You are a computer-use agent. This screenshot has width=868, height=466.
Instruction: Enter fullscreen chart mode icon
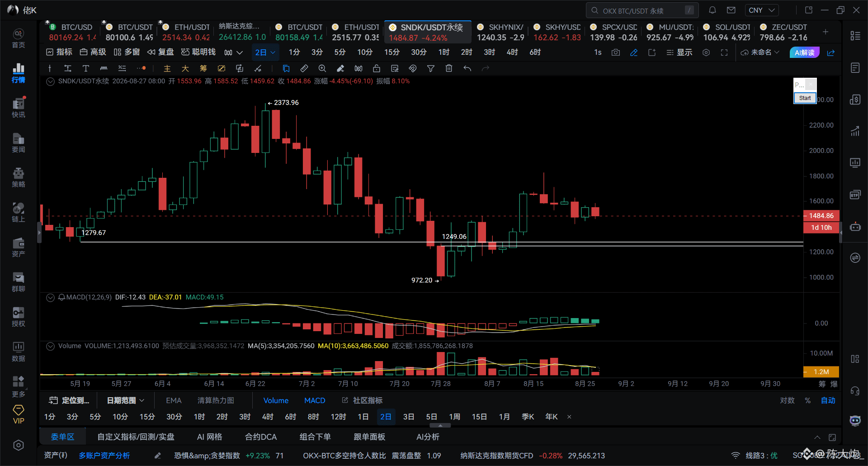(724, 52)
